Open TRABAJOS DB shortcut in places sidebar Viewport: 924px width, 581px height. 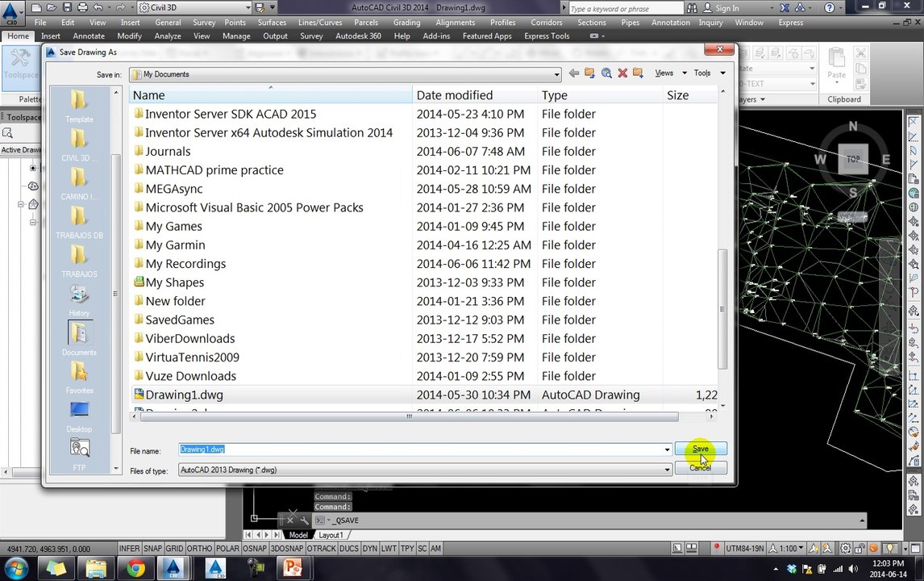(x=79, y=223)
